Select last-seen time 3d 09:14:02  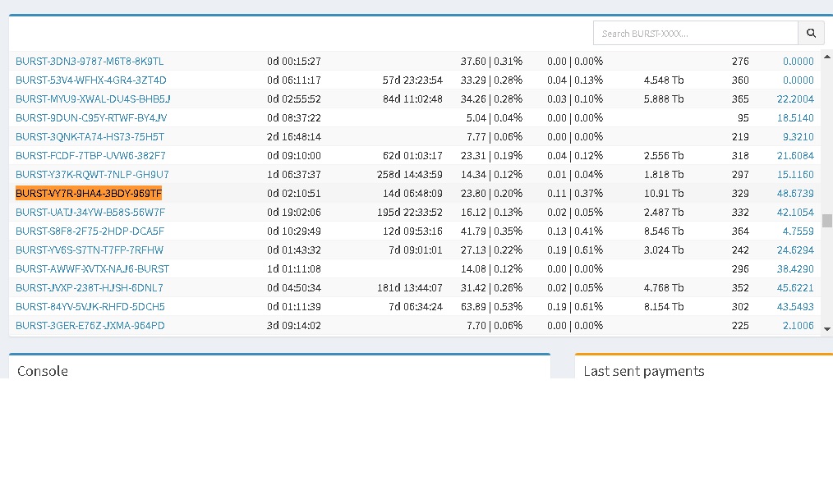coord(294,325)
